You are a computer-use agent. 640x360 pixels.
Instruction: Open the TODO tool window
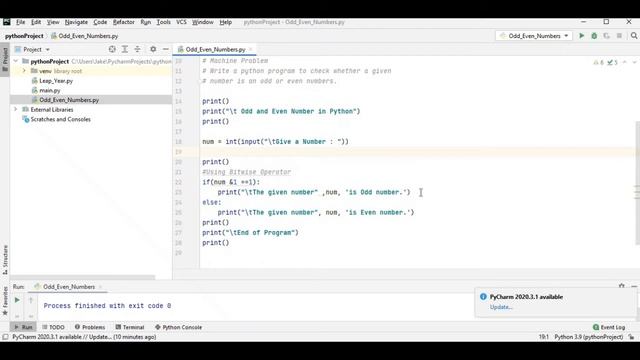coord(53,327)
